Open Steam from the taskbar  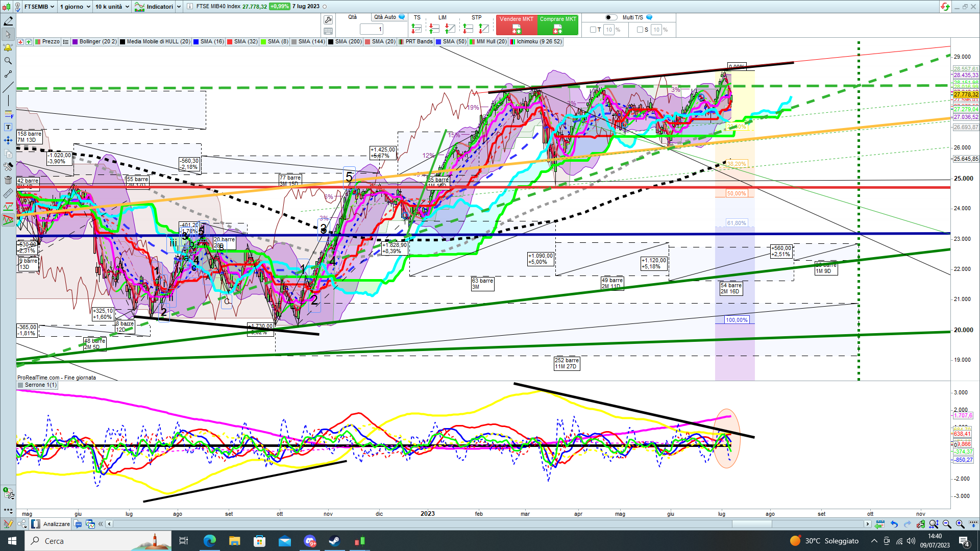click(x=335, y=541)
